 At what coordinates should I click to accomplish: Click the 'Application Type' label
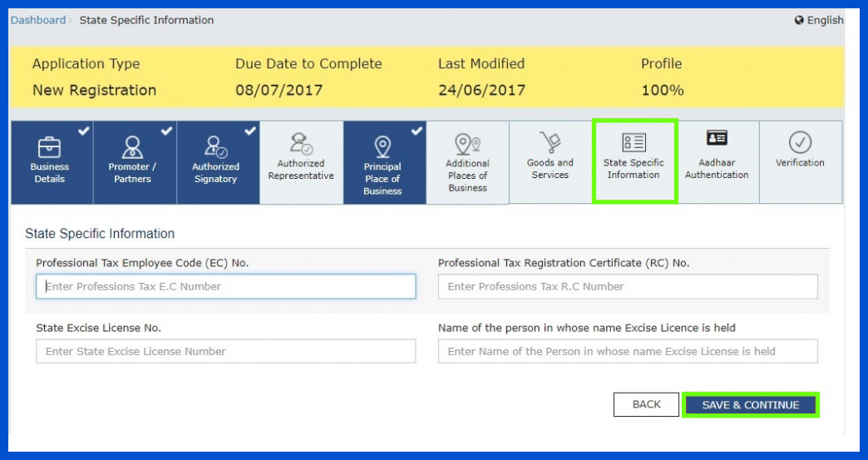coord(86,64)
